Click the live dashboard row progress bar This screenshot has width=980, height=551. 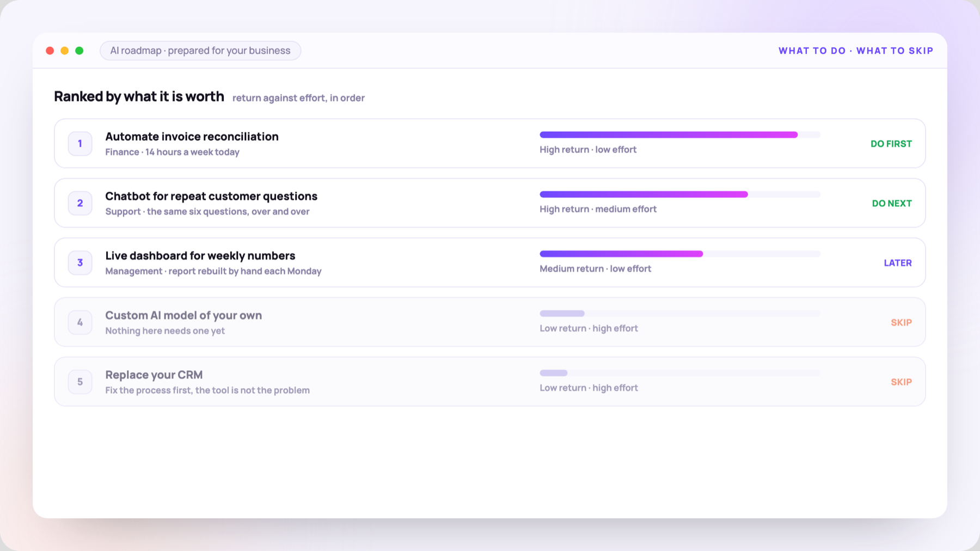click(x=680, y=254)
